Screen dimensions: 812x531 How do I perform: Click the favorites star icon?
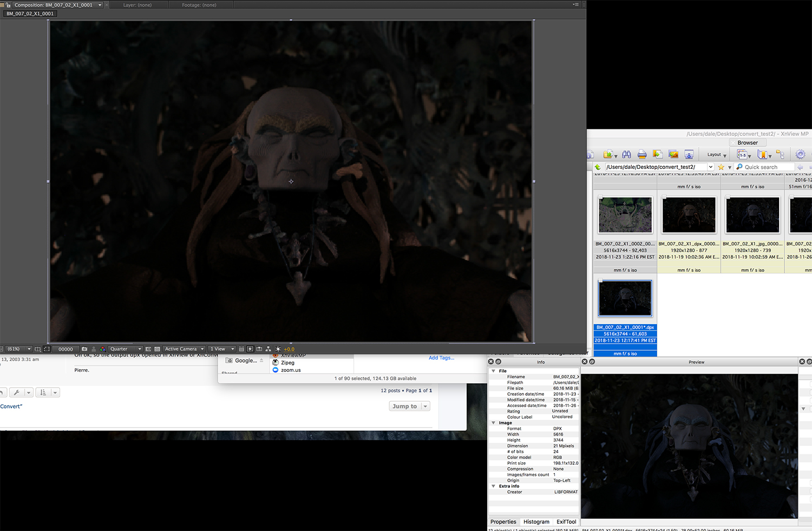(721, 167)
